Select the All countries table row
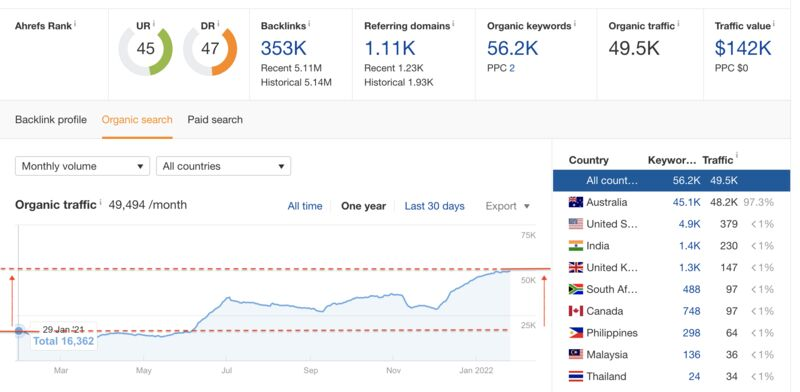This screenshot has width=800, height=392. (671, 181)
